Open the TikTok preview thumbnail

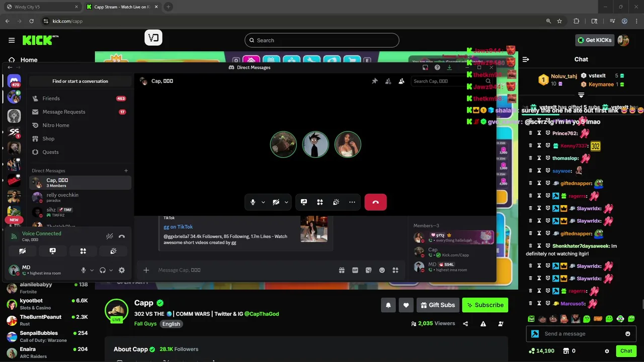(x=314, y=229)
